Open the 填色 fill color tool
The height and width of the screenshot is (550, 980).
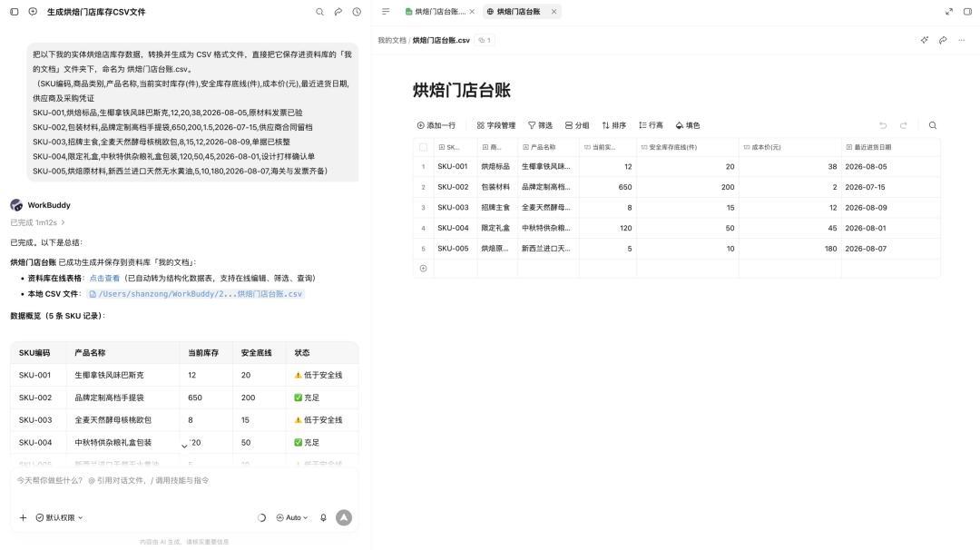(x=688, y=125)
